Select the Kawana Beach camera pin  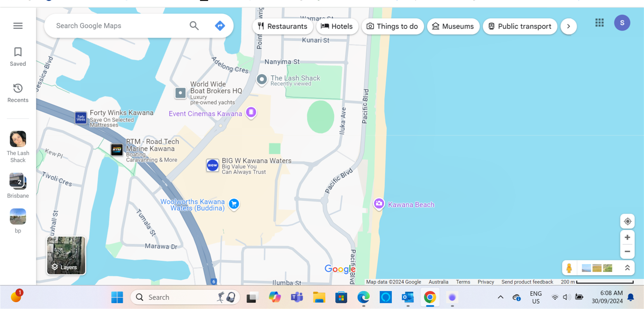coord(379,204)
